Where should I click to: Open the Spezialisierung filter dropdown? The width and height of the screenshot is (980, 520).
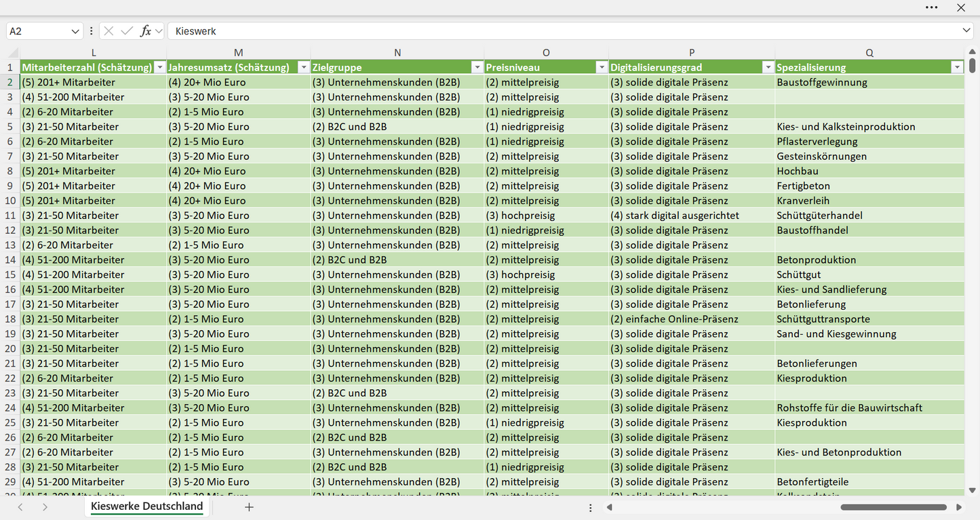[x=957, y=67]
